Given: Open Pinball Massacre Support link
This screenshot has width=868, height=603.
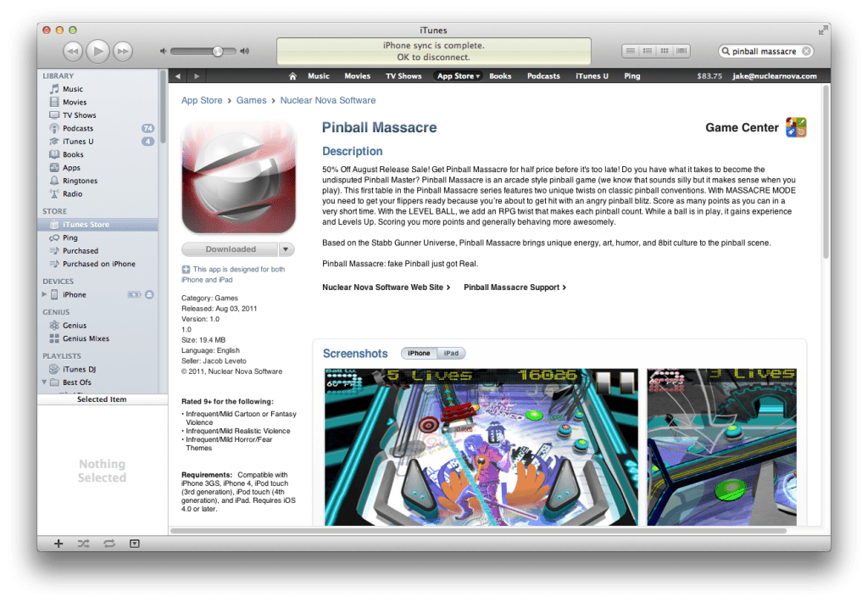Looking at the screenshot, I should (x=513, y=288).
